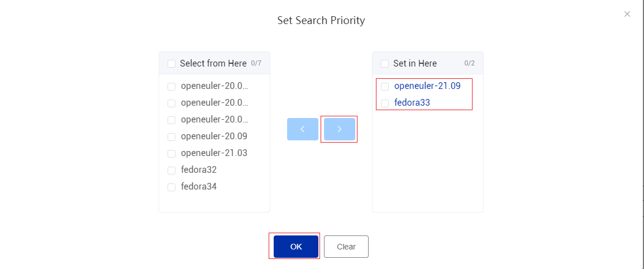Select the openeuler-21.09 checkbox in right list
644x269 pixels.
385,87
